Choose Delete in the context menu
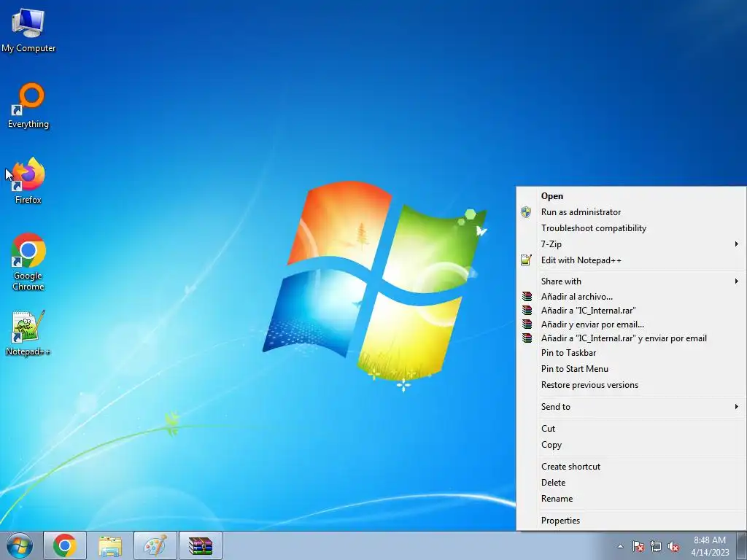This screenshot has height=560, width=747. [x=631, y=483]
